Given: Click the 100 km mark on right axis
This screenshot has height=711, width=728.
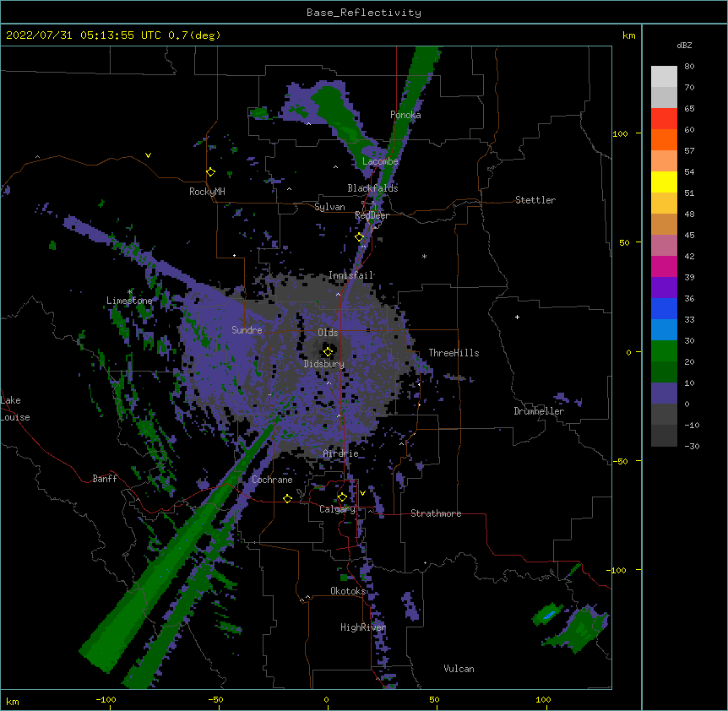Looking at the screenshot, I should [x=620, y=133].
